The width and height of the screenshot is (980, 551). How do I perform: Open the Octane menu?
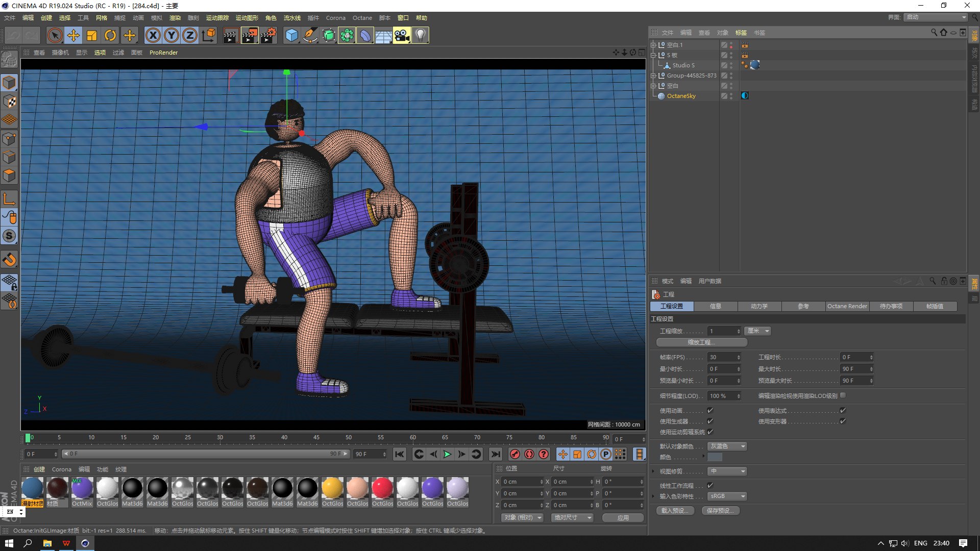362,18
